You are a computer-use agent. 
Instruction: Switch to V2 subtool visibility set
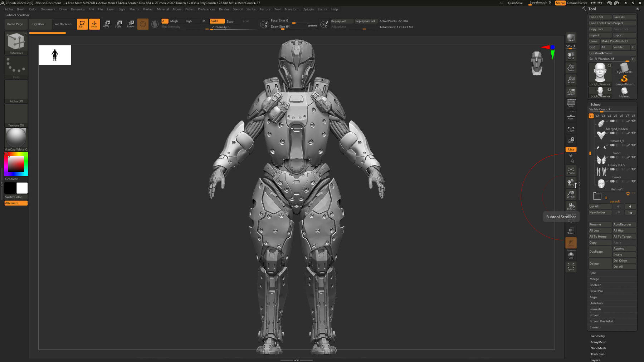[597, 116]
